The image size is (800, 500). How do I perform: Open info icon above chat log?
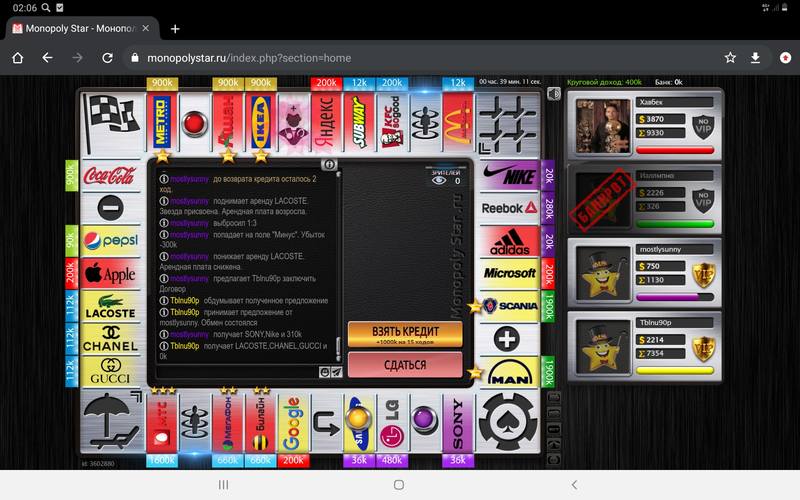329,164
